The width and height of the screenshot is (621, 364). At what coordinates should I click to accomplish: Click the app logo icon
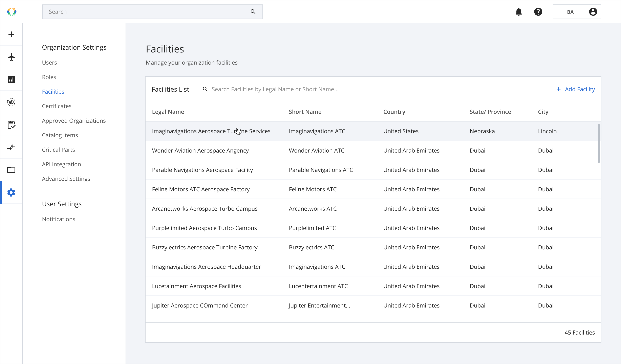point(12,12)
